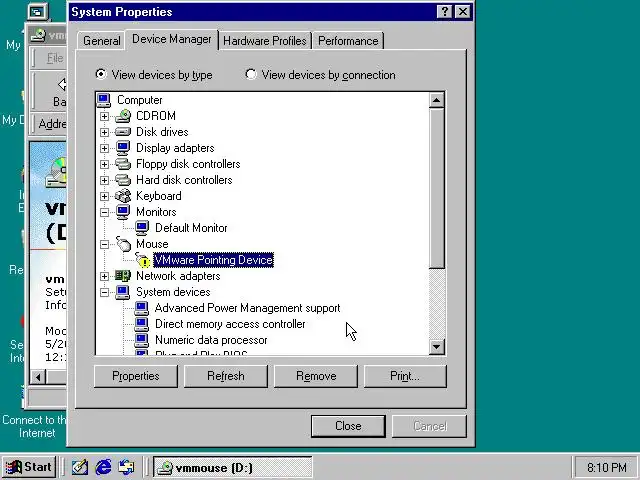Select the VMware Pointing Device entry
The height and width of the screenshot is (480, 640).
pos(213,260)
